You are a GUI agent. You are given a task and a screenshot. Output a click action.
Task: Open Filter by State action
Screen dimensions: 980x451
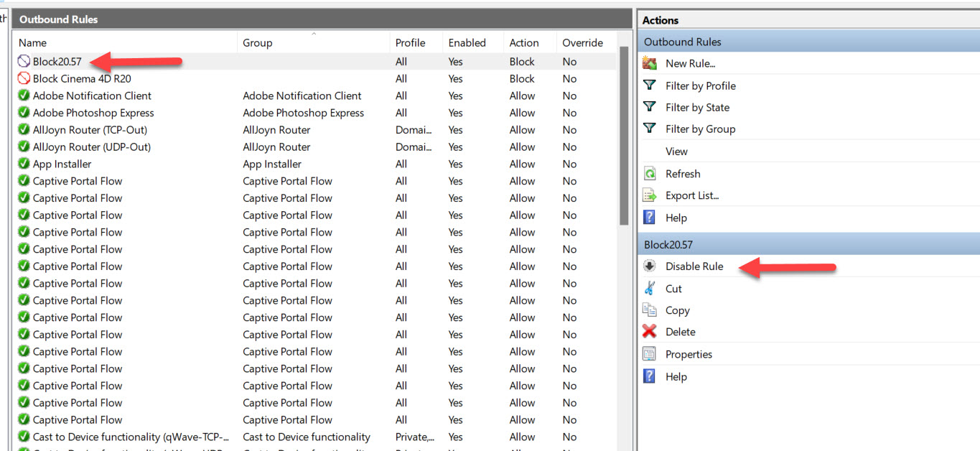[x=697, y=108]
